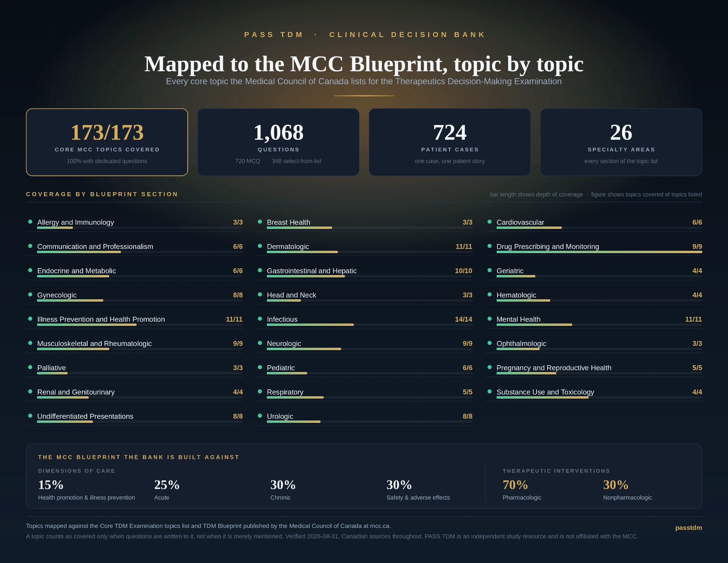Click the Hematologic label
728x563 pixels.
point(516,295)
